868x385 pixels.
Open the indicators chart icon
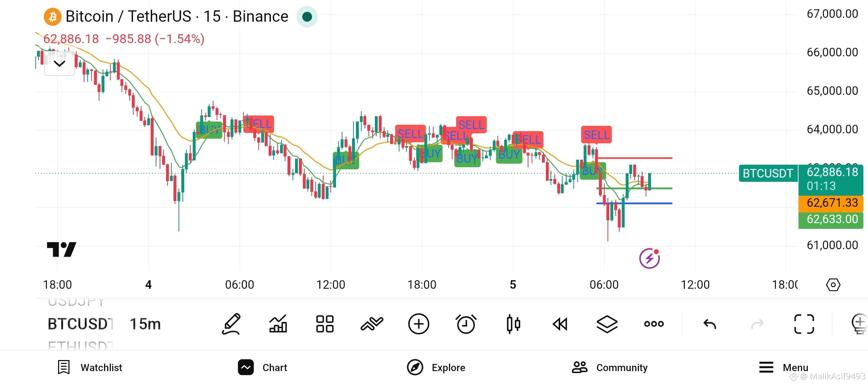point(278,324)
